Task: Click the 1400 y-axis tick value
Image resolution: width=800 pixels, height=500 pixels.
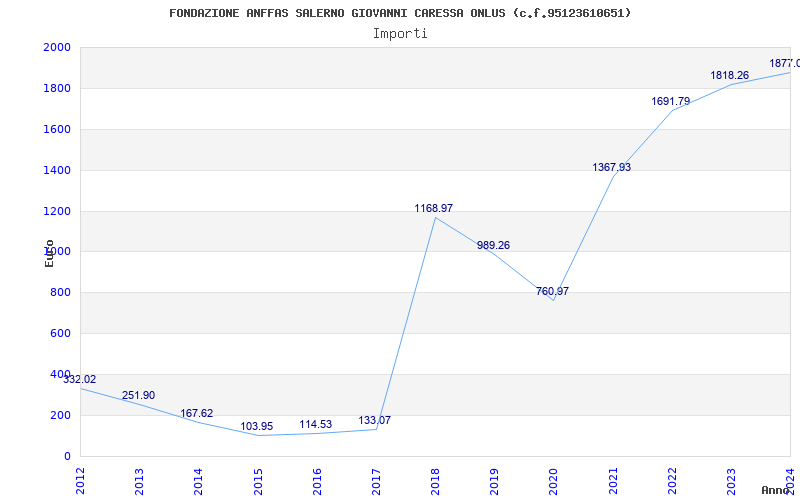Action: click(x=57, y=170)
